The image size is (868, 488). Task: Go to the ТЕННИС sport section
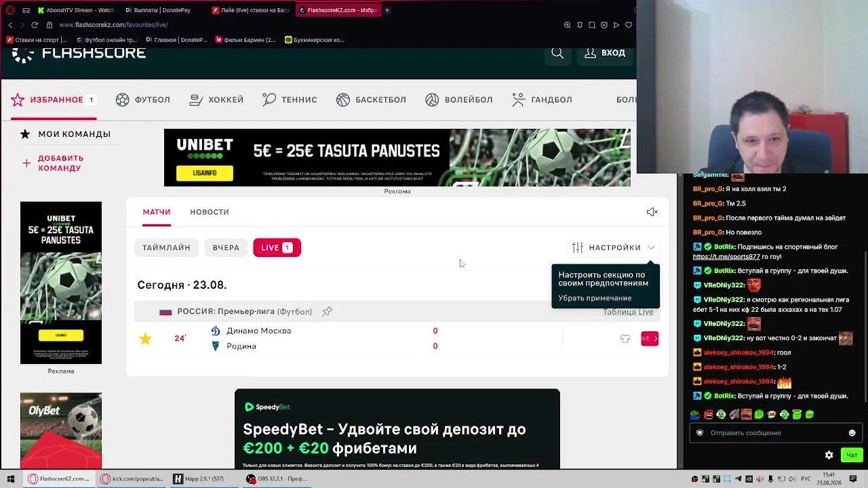click(290, 100)
